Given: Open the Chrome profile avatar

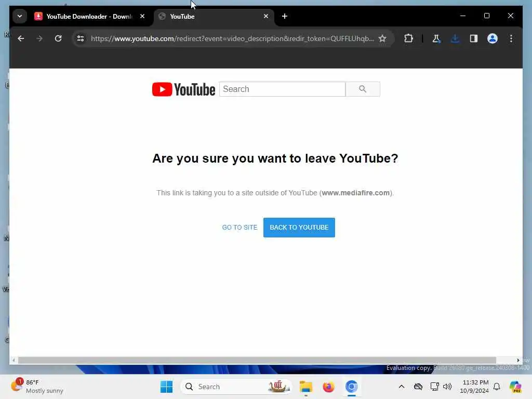Looking at the screenshot, I should click(493, 38).
